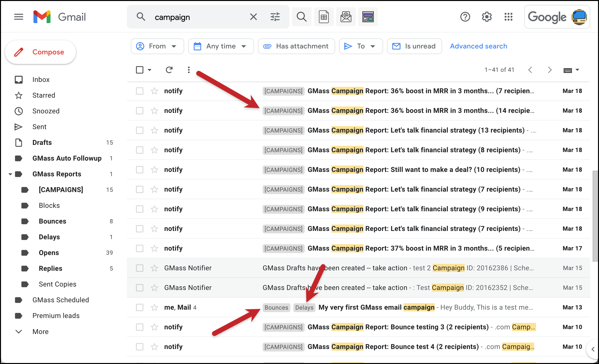The image size is (599, 364).
Task: Open the main menu hamburger icon
Action: [x=19, y=17]
